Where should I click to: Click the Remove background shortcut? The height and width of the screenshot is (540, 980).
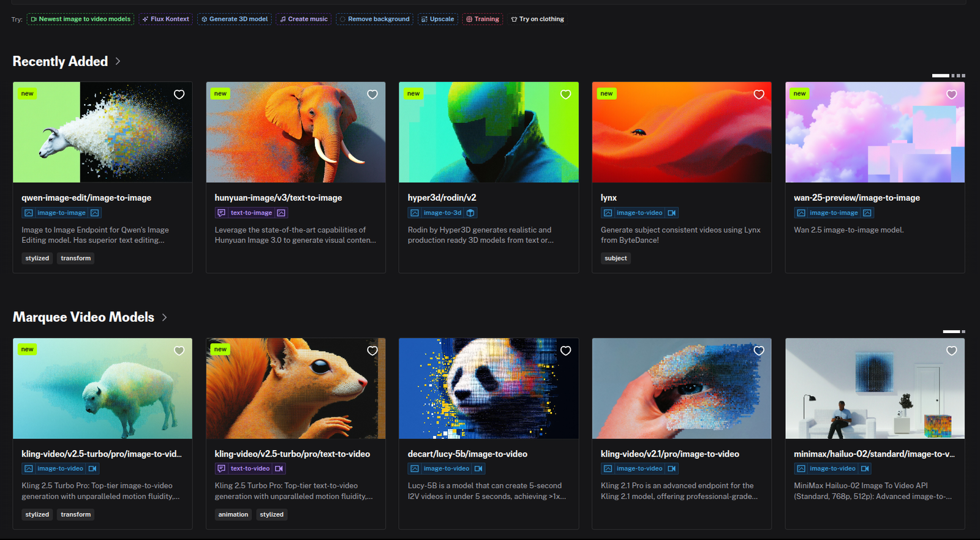pos(374,19)
